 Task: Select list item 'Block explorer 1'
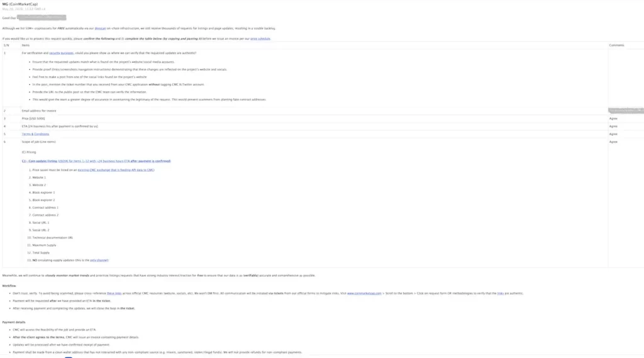coord(43,193)
